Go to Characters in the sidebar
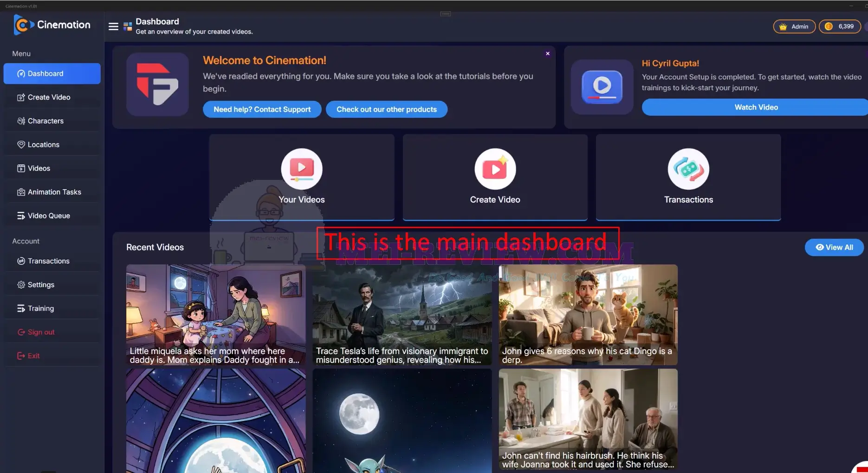This screenshot has width=868, height=473. (x=52, y=121)
